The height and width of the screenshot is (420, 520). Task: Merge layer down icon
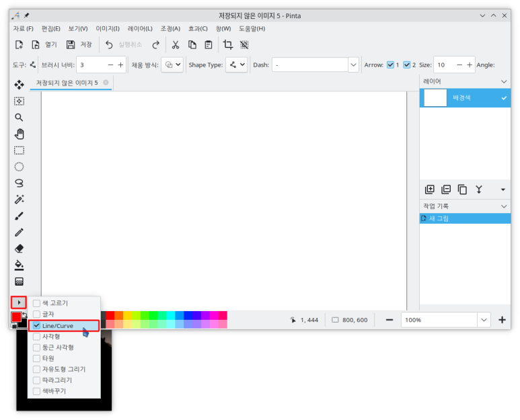coord(479,190)
